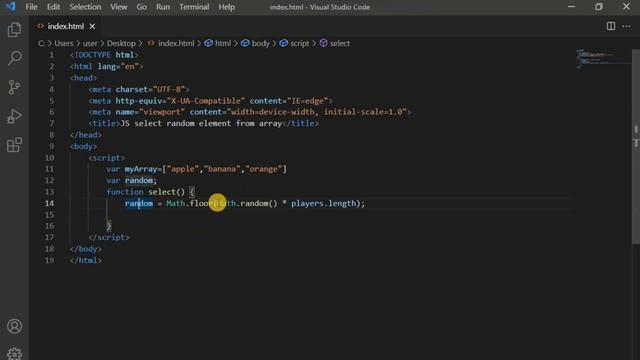Close the index.html tab
640x360 pixels.
pos(92,27)
